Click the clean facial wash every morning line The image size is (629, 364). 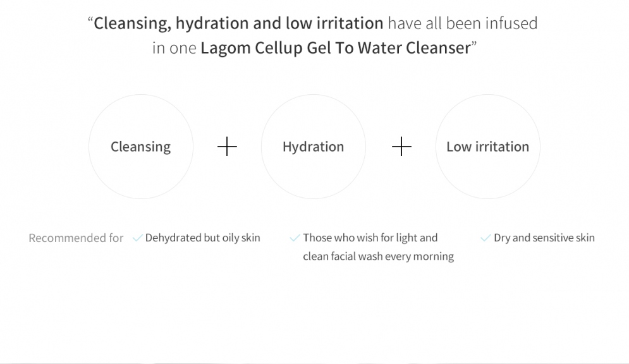coord(378,256)
